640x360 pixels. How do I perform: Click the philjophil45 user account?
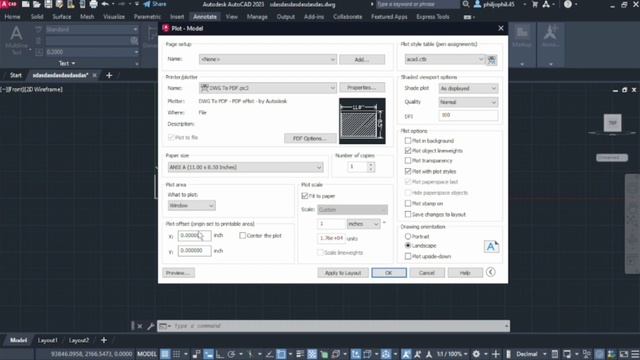tap(494, 4)
